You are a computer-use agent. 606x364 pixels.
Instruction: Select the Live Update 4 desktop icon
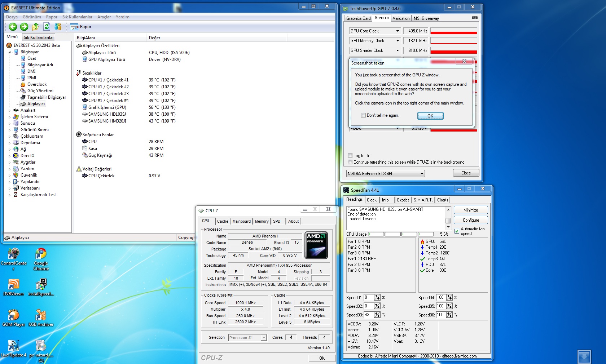click(14, 349)
